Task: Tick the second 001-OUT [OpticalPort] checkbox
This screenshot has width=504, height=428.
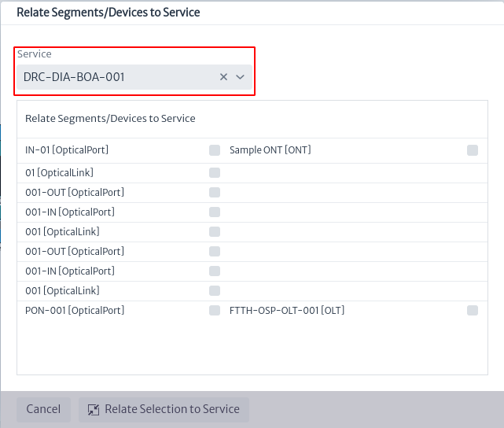Action: pos(215,252)
